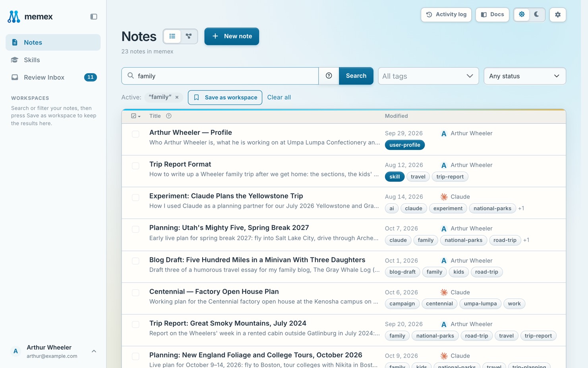Select light theme sun icon
This screenshot has height=368, width=588.
(x=522, y=15)
